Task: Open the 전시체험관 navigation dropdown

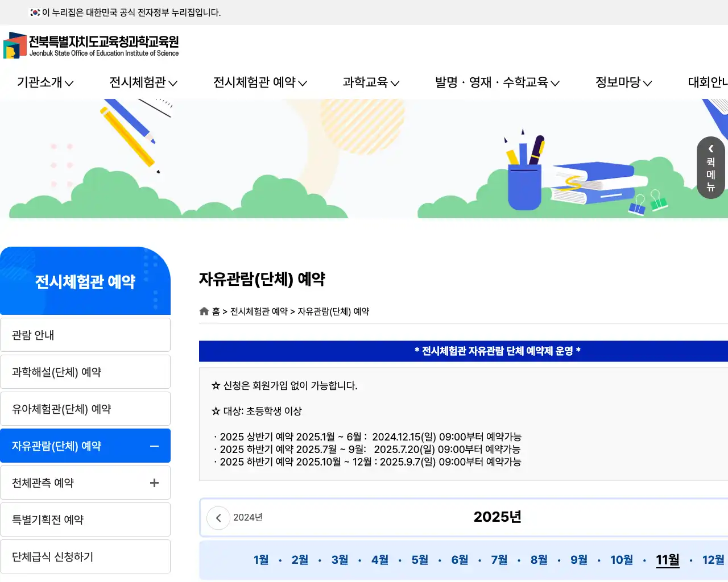Action: coord(142,82)
